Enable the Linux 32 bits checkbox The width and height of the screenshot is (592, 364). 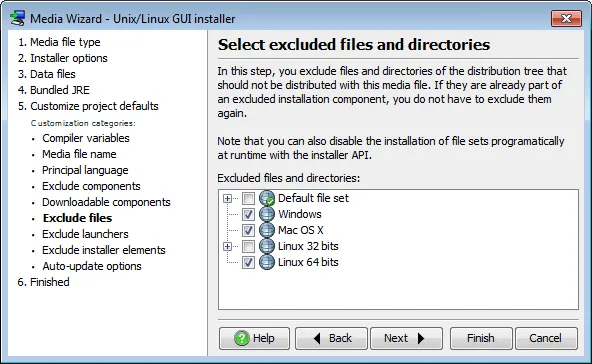tap(248, 246)
